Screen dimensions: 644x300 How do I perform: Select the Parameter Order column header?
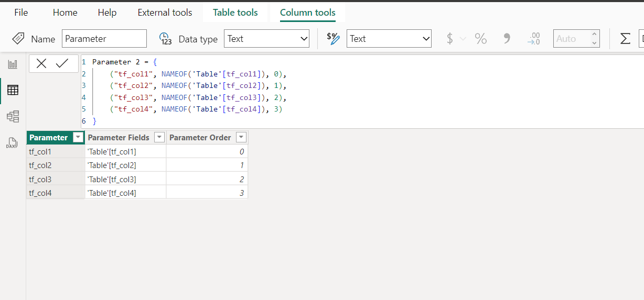[x=200, y=138]
